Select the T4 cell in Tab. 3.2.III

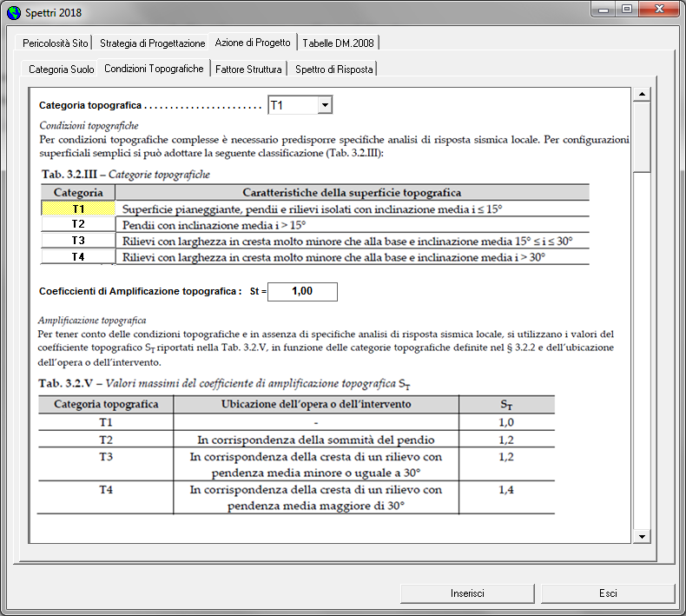[78, 256]
